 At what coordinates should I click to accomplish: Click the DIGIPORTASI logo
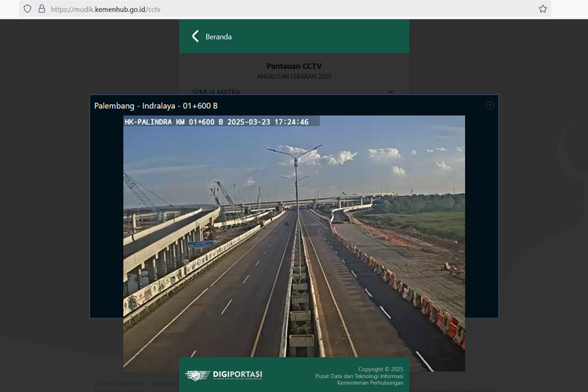pyautogui.click(x=224, y=375)
